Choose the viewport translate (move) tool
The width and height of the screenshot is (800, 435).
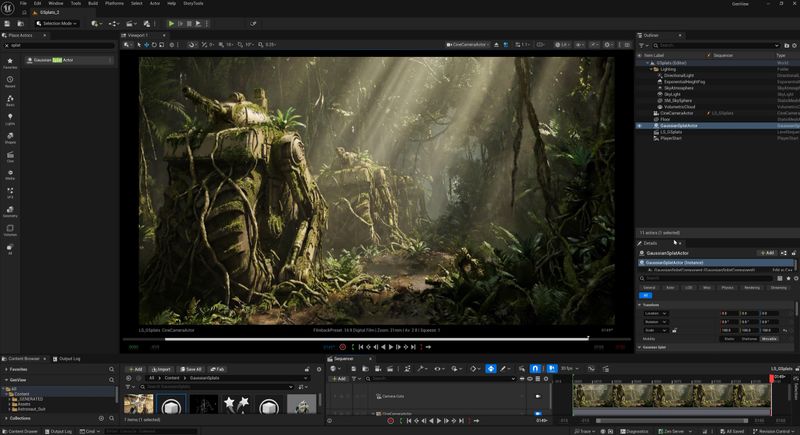tap(146, 45)
